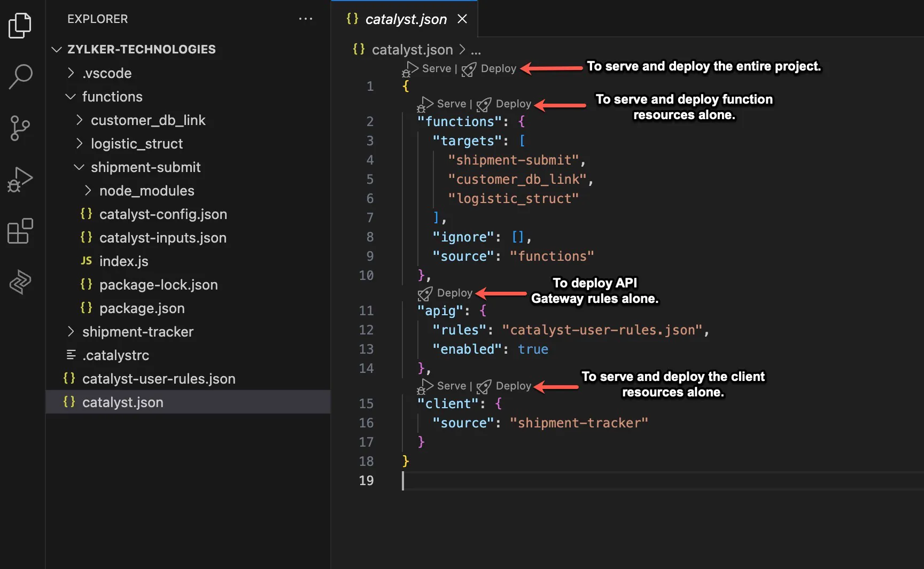Click Deploy above the functions block
Screen dimensions: 924x569
click(514, 104)
